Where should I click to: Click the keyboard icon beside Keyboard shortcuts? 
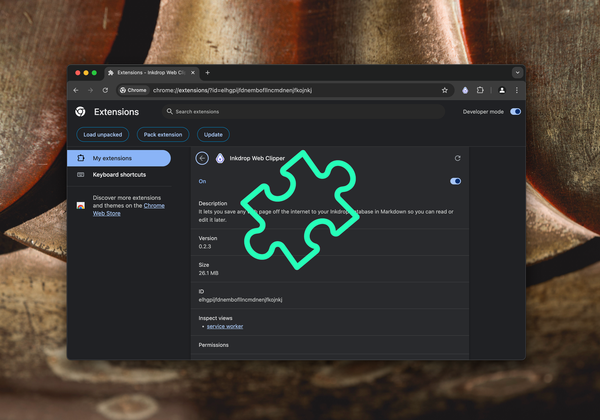[x=81, y=175]
